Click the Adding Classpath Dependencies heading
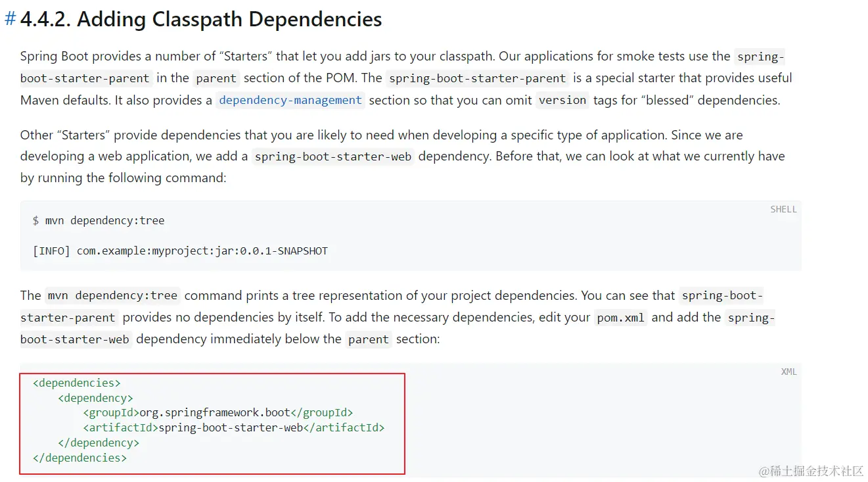Screen dimensions: 868x482 click(201, 19)
